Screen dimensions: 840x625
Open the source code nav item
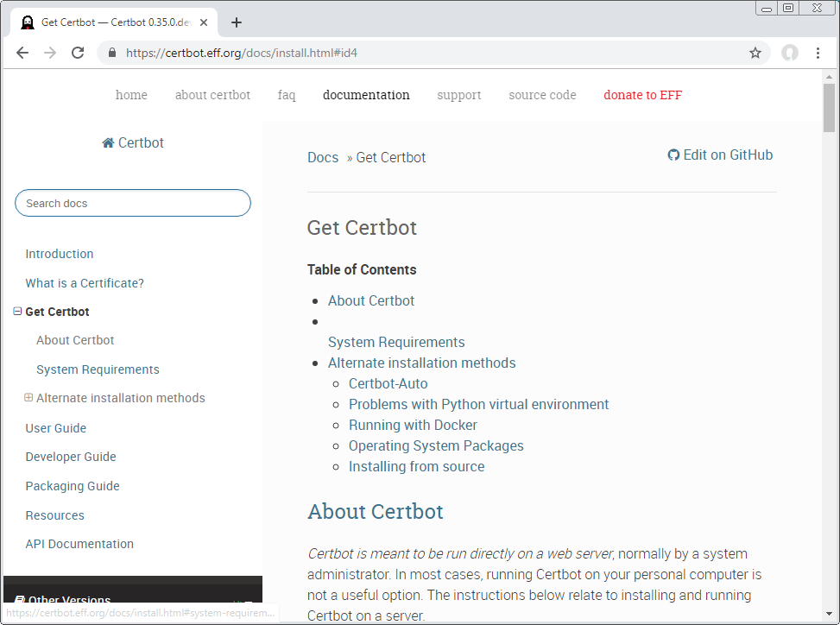542,95
